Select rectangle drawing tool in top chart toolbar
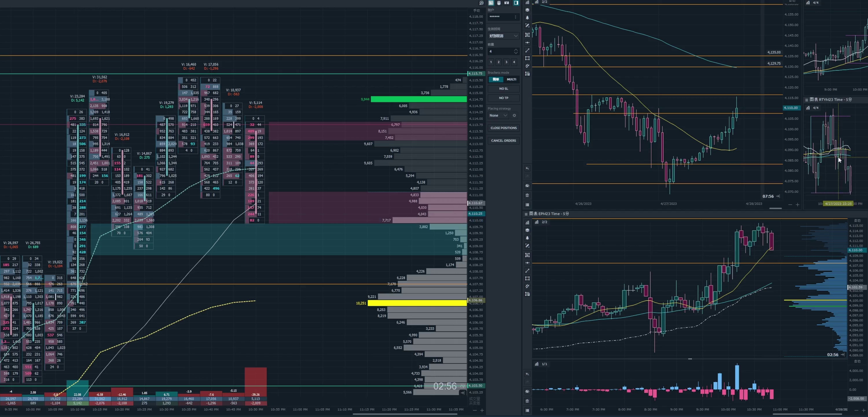Screen dimensions: 868x417 [527, 58]
